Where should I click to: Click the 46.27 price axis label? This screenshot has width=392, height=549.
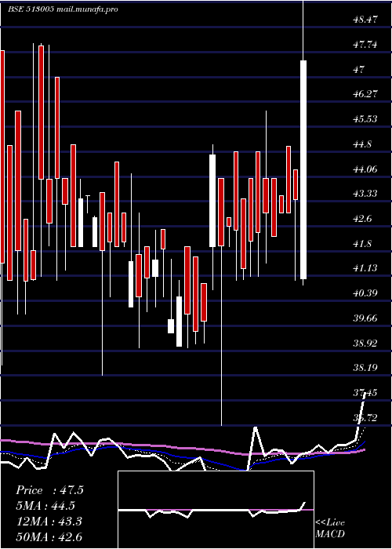(x=365, y=94)
